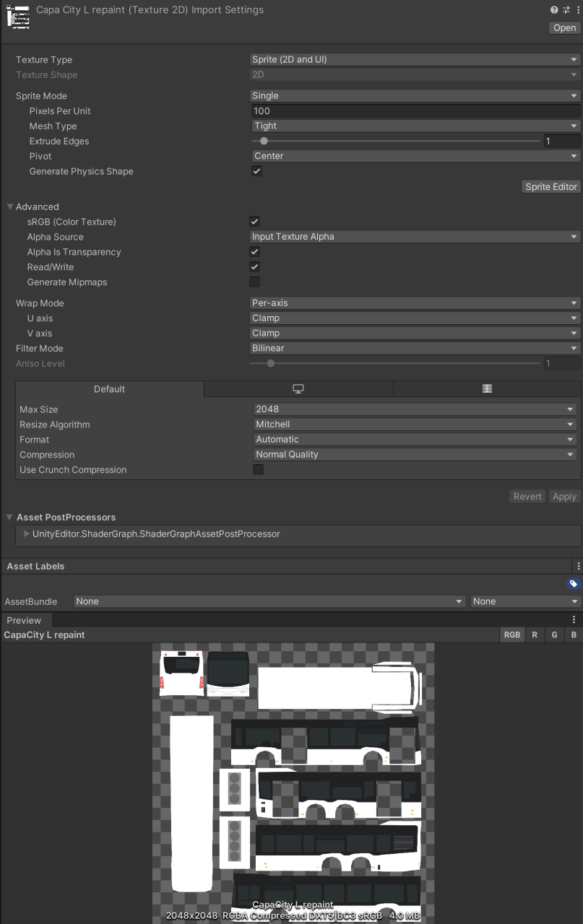
Task: Show only the R channel in preview
Action: 535,635
